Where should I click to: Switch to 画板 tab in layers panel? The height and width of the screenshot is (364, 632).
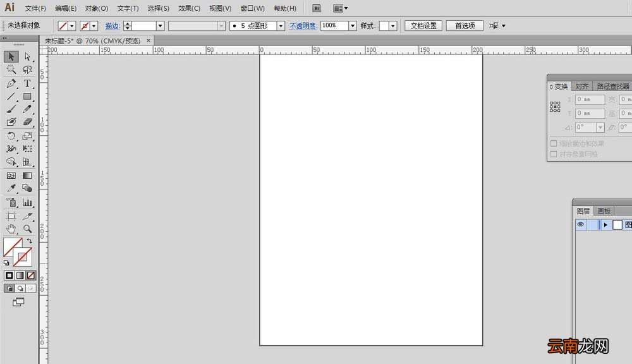point(604,211)
